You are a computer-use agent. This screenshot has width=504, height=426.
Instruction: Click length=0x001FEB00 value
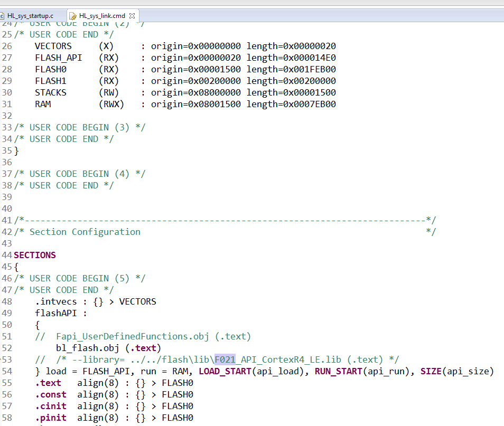291,69
